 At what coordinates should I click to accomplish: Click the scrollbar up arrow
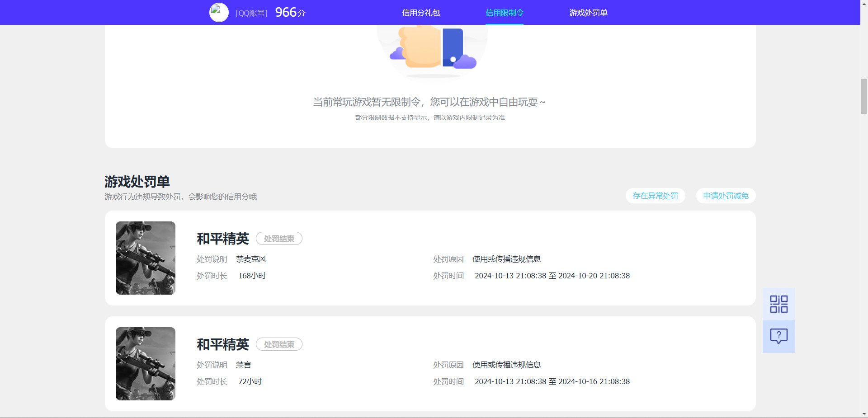pyautogui.click(x=864, y=3)
